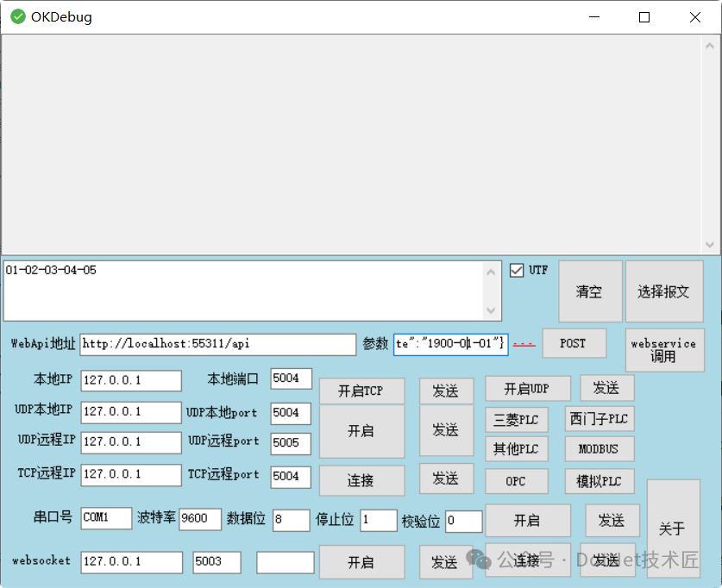Screen dimensions: 722x588
Task: Click the UDP远程IP field
Action: pos(131,442)
